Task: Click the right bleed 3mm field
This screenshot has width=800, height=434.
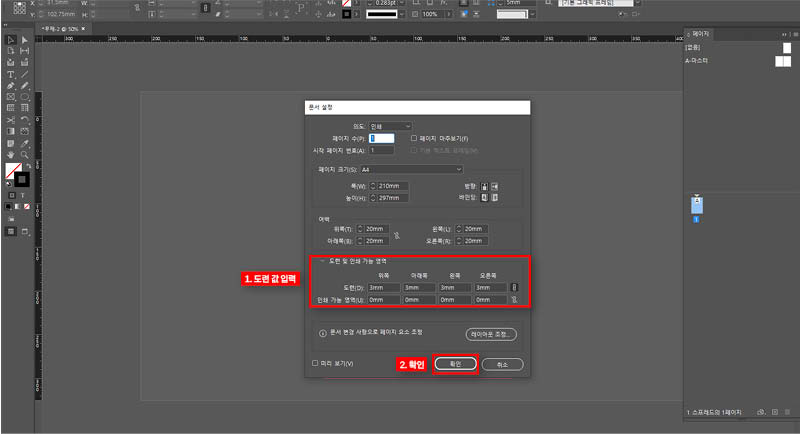Action: point(491,288)
